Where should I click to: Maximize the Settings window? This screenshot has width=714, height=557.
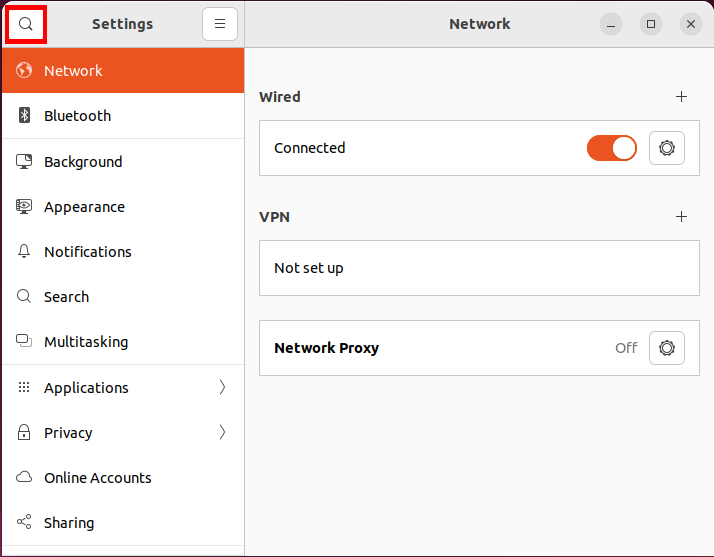[x=651, y=24]
